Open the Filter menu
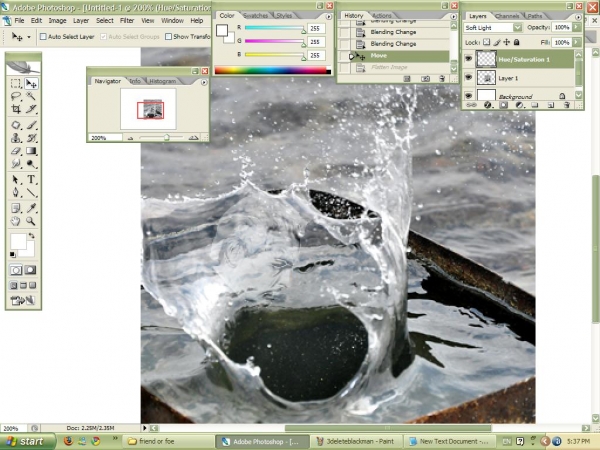Viewport: 600px width, 450px height. (x=127, y=21)
